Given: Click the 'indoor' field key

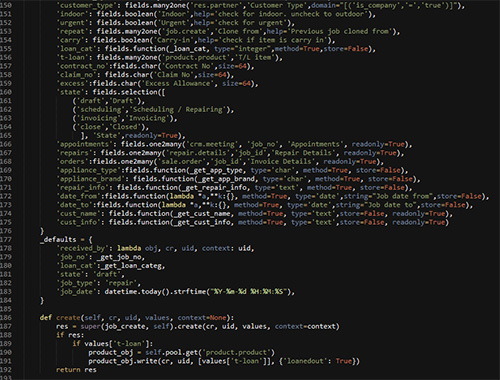Looking at the screenshot, I should click(74, 14).
